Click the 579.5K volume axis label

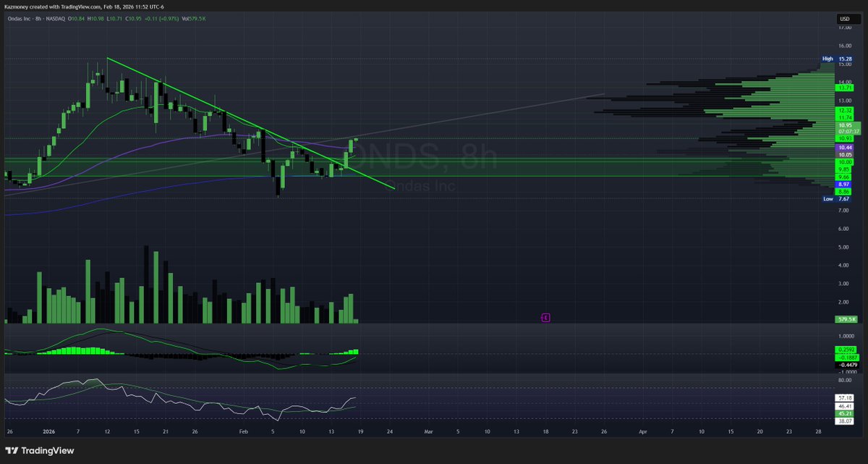coord(846,319)
